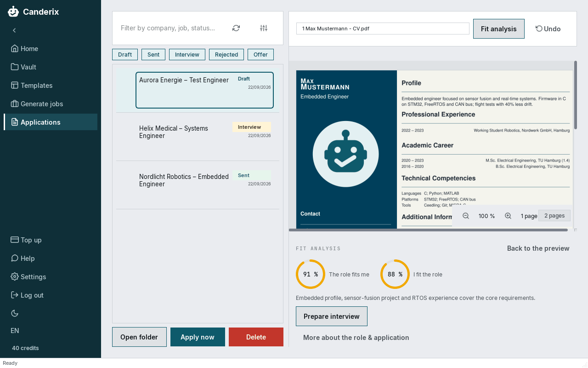Run the Fit analysis
The width and height of the screenshot is (588, 368).
tap(499, 29)
